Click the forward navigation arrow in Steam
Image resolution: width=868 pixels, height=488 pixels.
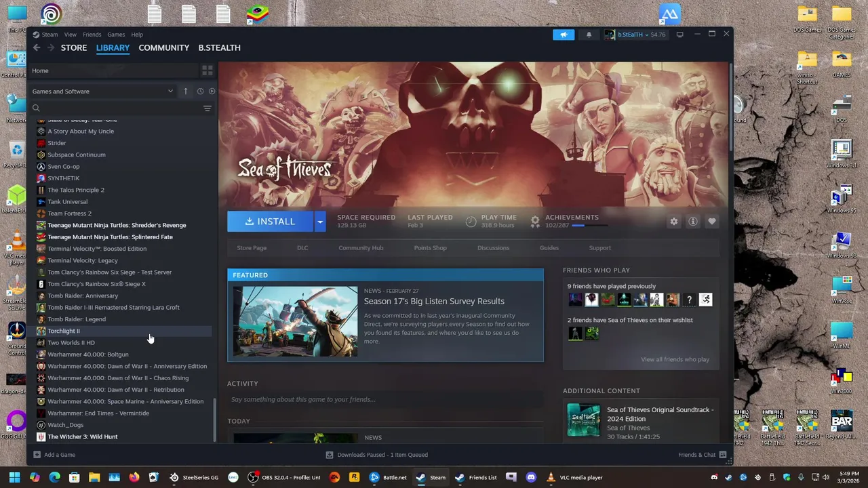pos(51,47)
